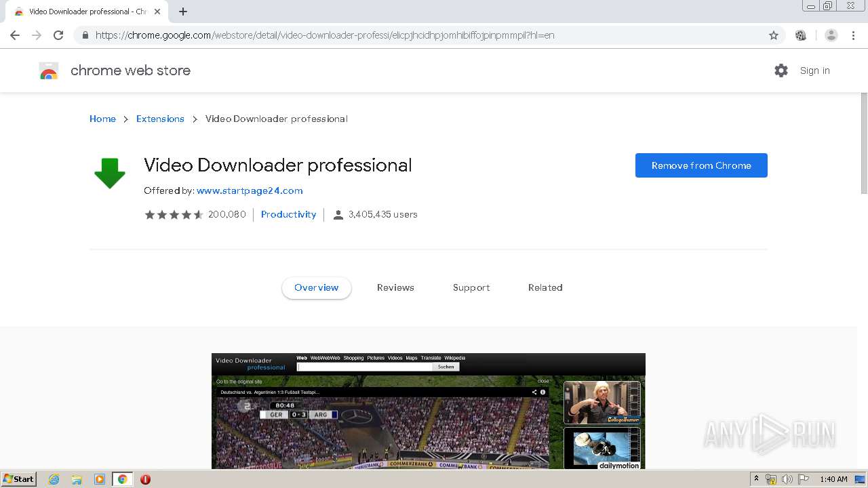Reload the page with refresh icon

tap(58, 35)
